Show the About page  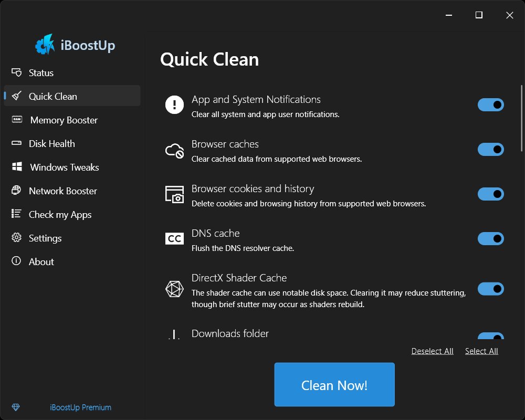click(x=72, y=261)
